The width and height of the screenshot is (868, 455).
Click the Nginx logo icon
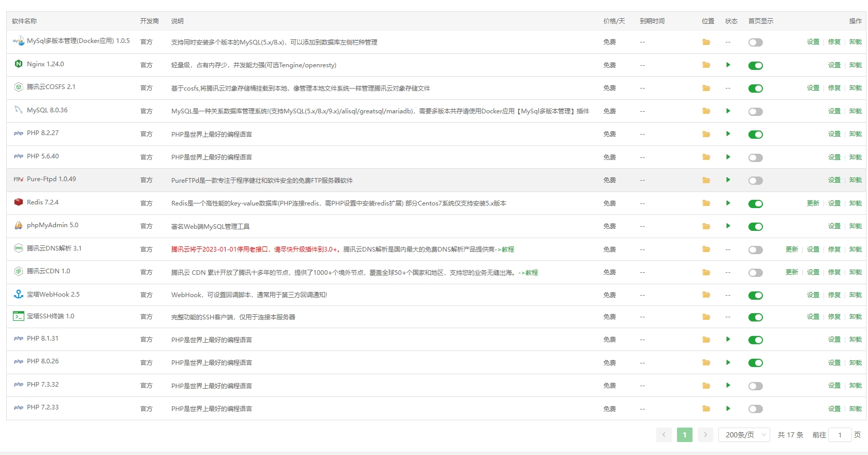coord(19,64)
